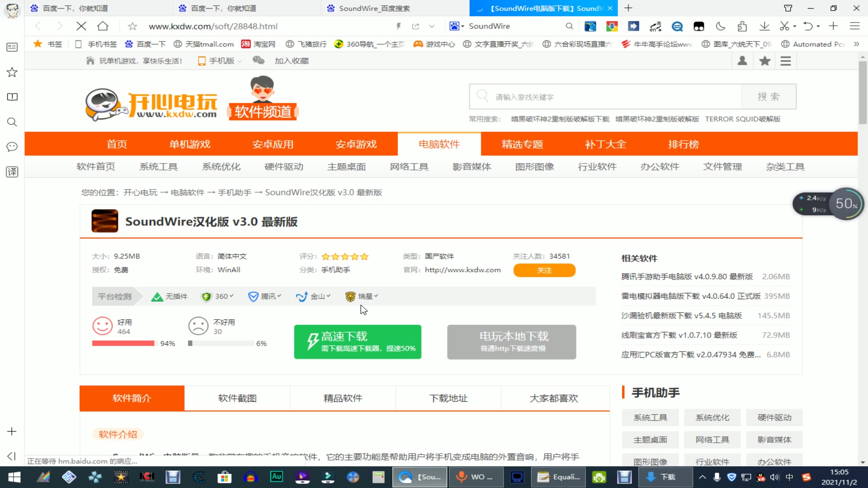
Task: Open the site header hamburger menu
Action: pyautogui.click(x=786, y=61)
